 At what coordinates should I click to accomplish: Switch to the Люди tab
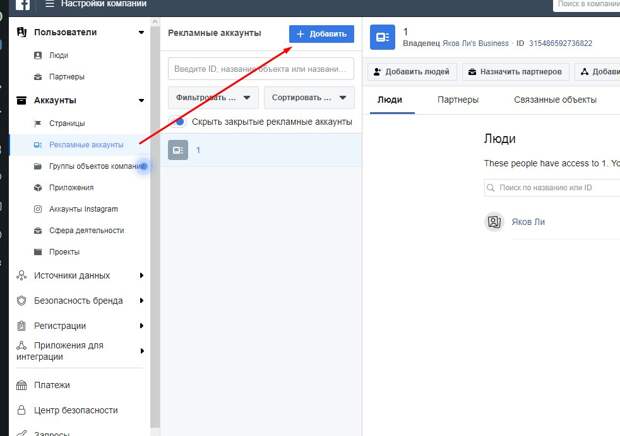[x=390, y=100]
